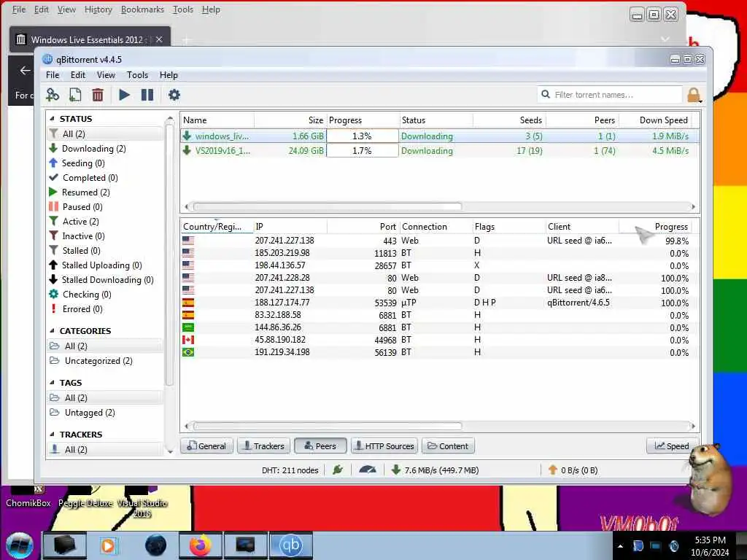Image resolution: width=747 pixels, height=560 pixels.
Task: Open the qBittorrent Help menu
Action: 169,75
